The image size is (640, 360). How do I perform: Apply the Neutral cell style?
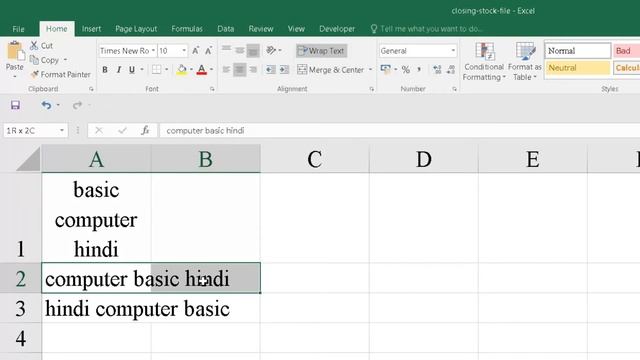(578, 68)
